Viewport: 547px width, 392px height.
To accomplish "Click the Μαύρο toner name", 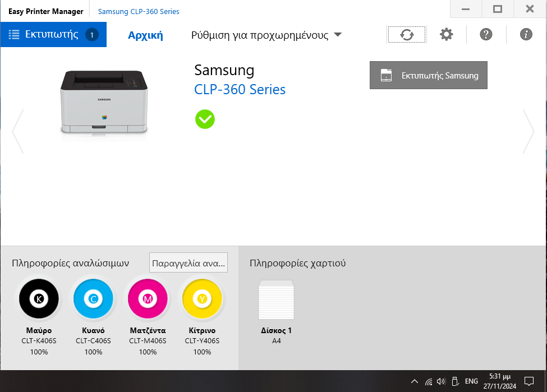I will (x=39, y=330).
